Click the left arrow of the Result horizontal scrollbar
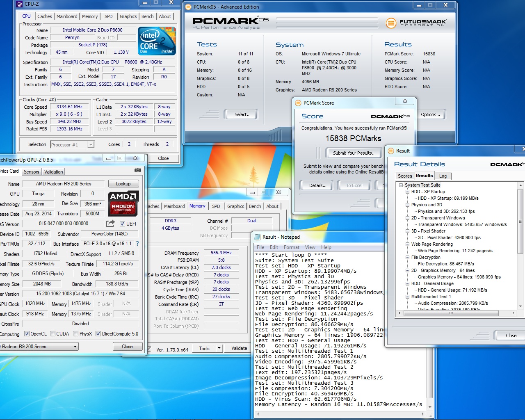Viewport: 525px width, 420px height. click(x=400, y=313)
